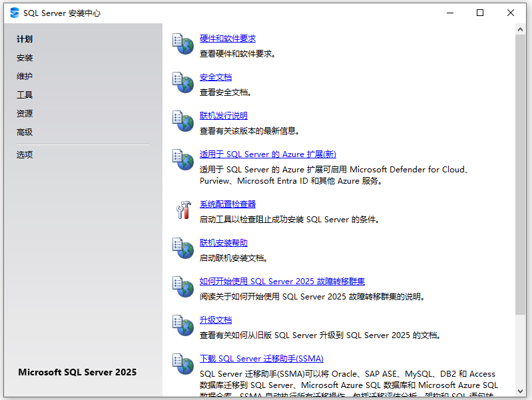Maximize the SQL Server 安装中心 window
This screenshot has width=532, height=400.
480,13
